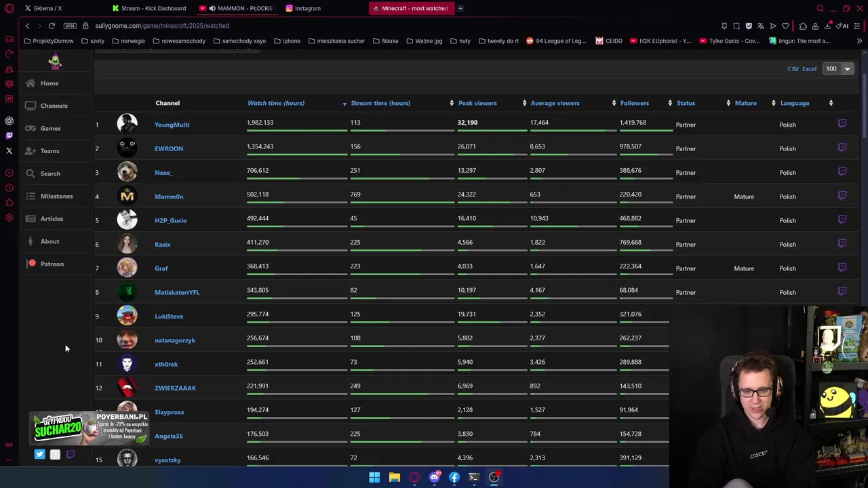Viewport: 868px width, 488px height.
Task: Open X panel in Opera sidebar
Action: (x=9, y=150)
